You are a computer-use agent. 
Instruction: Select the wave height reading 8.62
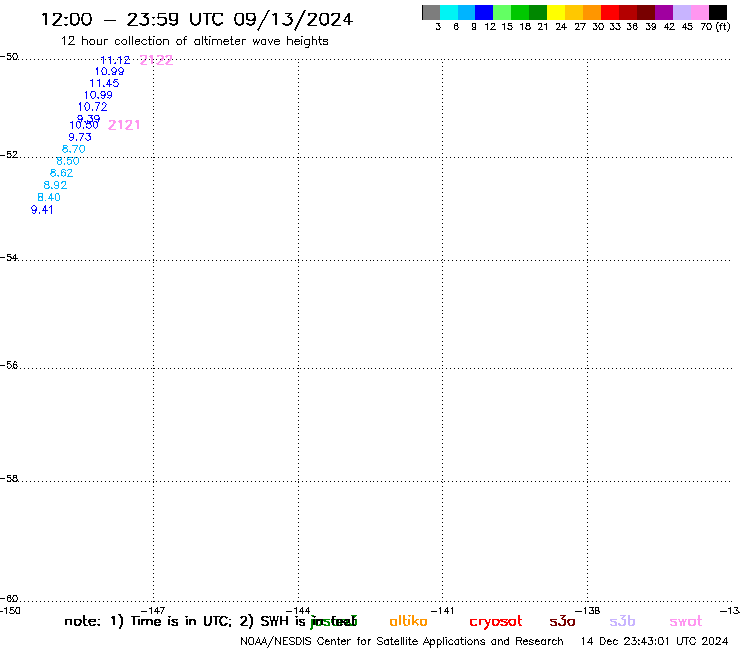tap(61, 173)
